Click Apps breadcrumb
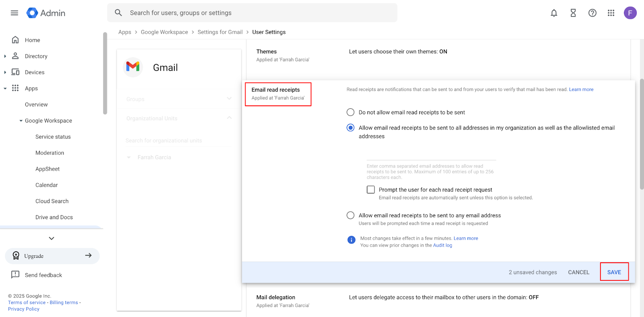Viewport: 644px width, 317px height. coord(125,32)
